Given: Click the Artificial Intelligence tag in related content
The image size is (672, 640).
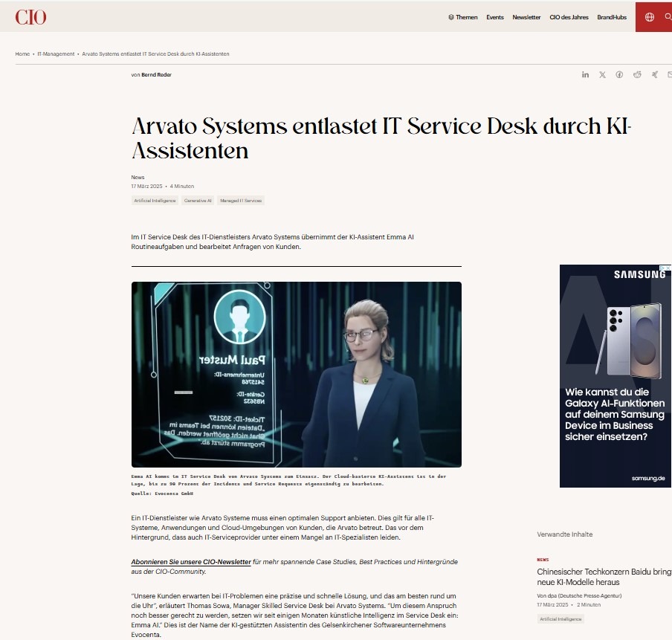Looking at the screenshot, I should tap(560, 619).
